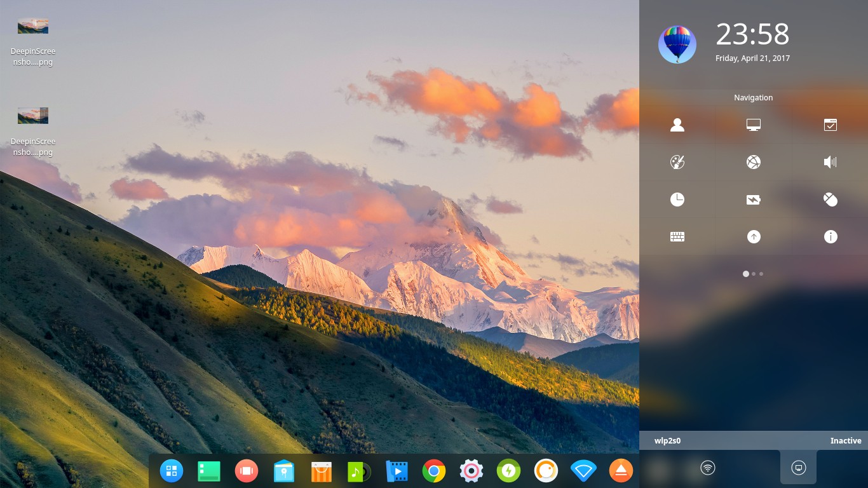
Task: Click the WiFi plugin in the system tray
Action: pos(708,467)
